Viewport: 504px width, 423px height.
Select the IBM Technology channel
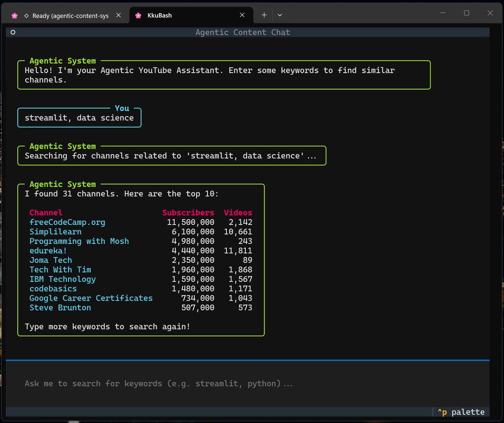click(x=63, y=279)
